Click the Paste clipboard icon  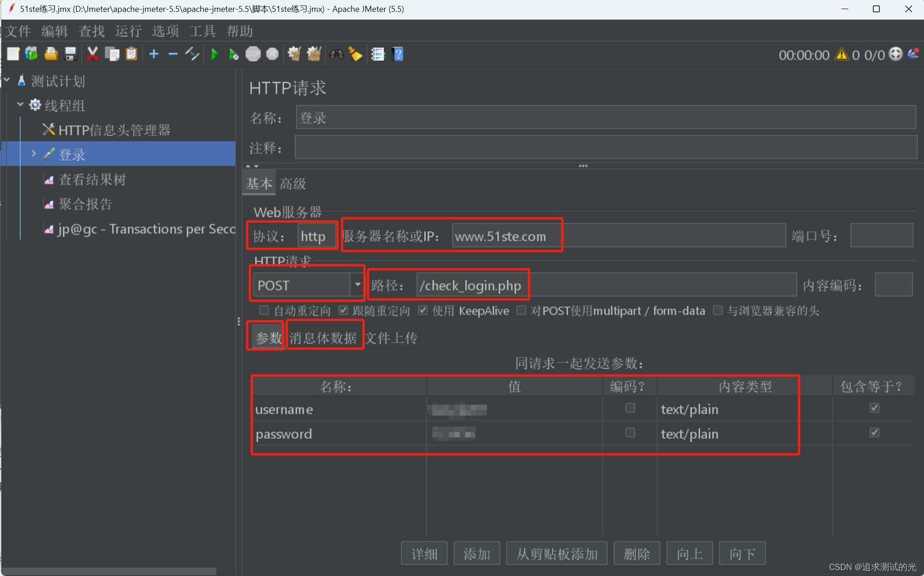(131, 54)
